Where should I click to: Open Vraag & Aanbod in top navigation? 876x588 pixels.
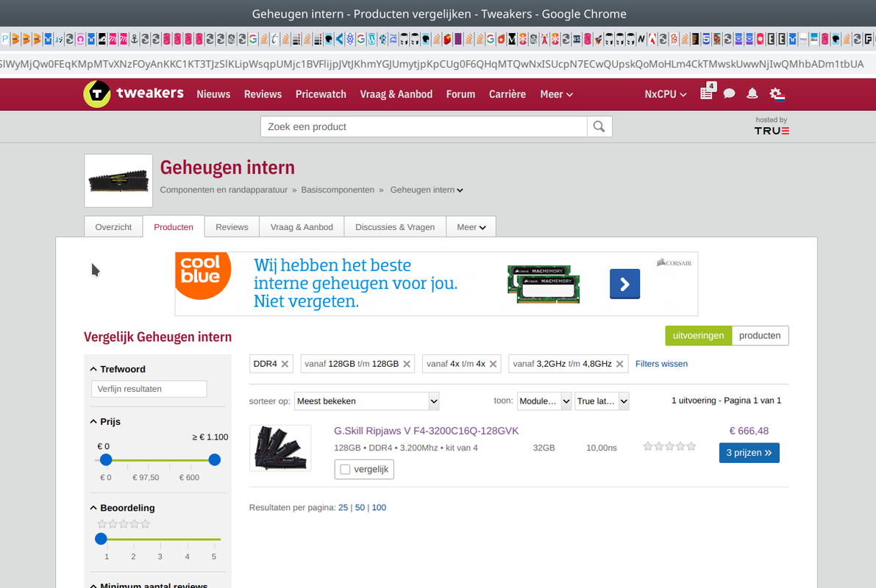click(396, 94)
